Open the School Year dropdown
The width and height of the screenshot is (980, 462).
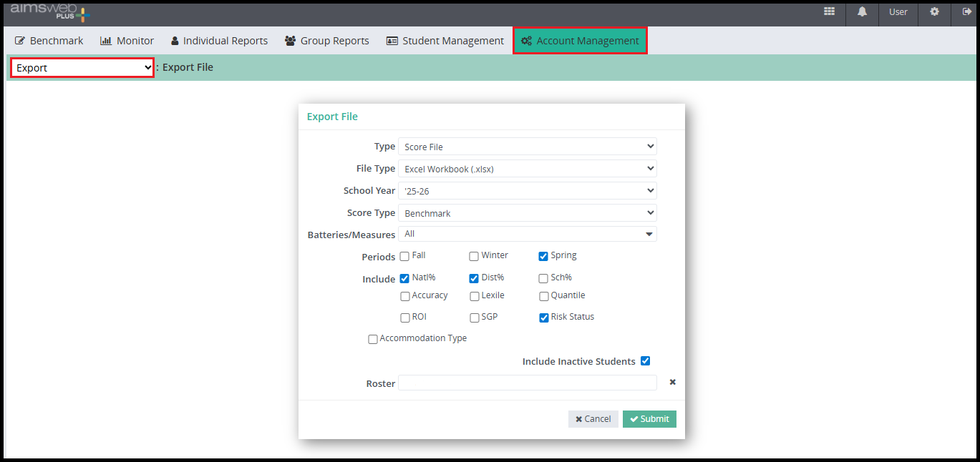(x=527, y=191)
